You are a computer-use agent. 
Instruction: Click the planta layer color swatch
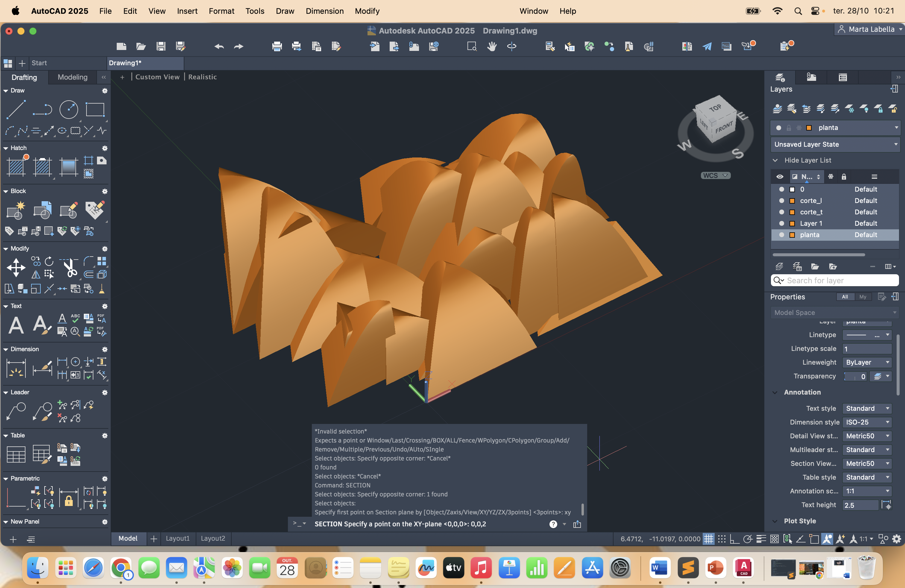click(x=792, y=235)
